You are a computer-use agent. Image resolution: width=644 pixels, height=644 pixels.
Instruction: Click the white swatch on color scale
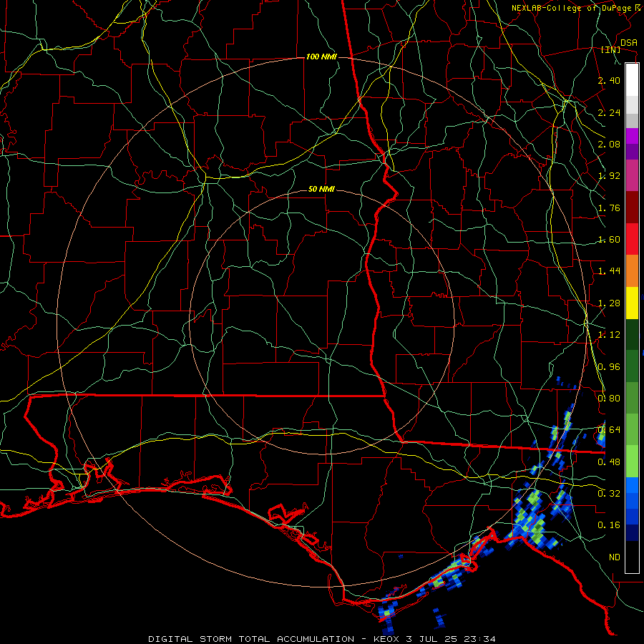[x=632, y=79]
